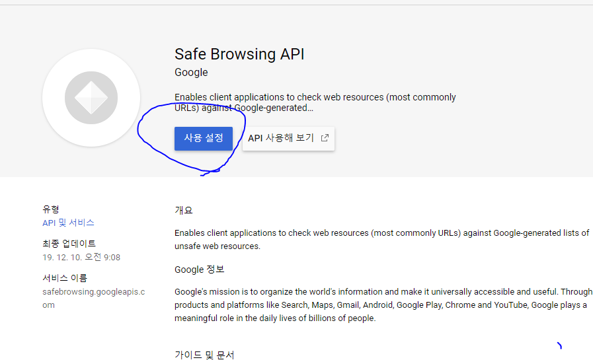The height and width of the screenshot is (364, 593).
Task: Open the API 및 서비스 link
Action: click(68, 223)
